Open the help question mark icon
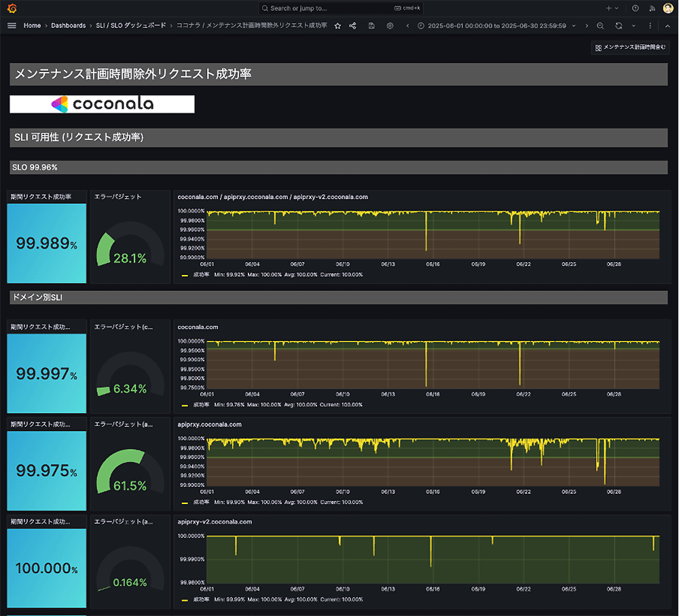This screenshot has height=616, width=679. [x=636, y=8]
